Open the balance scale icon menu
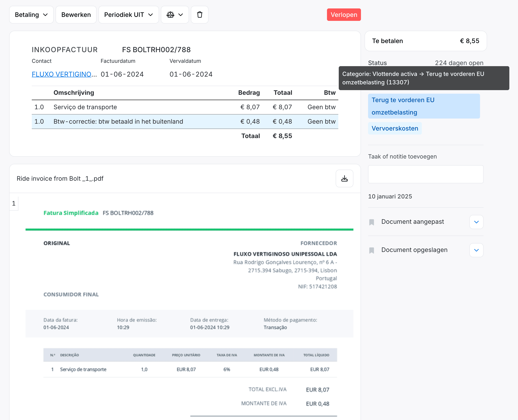 pos(175,15)
